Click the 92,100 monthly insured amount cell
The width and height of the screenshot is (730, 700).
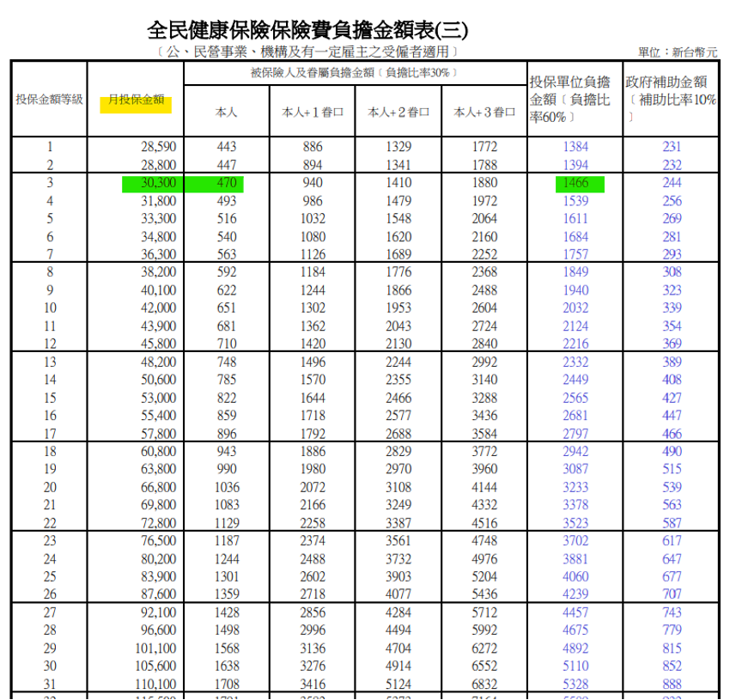click(x=158, y=612)
